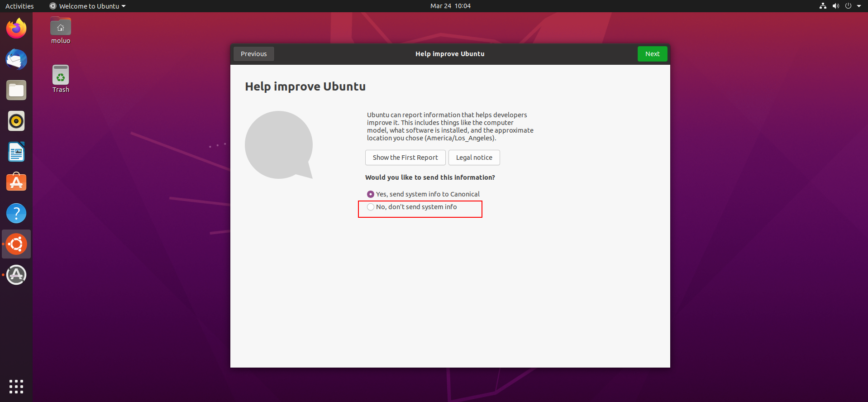Open Software Updater dock icon
Viewport: 868px width, 402px height.
point(16,275)
